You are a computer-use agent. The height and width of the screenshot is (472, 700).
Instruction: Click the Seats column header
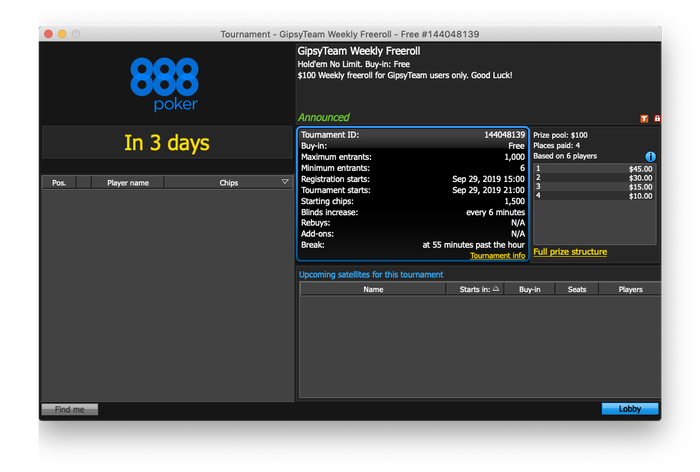(x=577, y=289)
